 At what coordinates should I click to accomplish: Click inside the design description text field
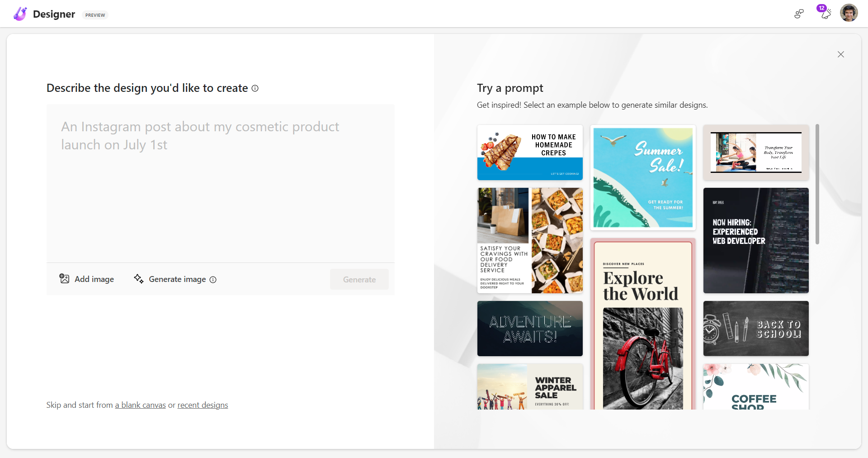click(x=220, y=181)
